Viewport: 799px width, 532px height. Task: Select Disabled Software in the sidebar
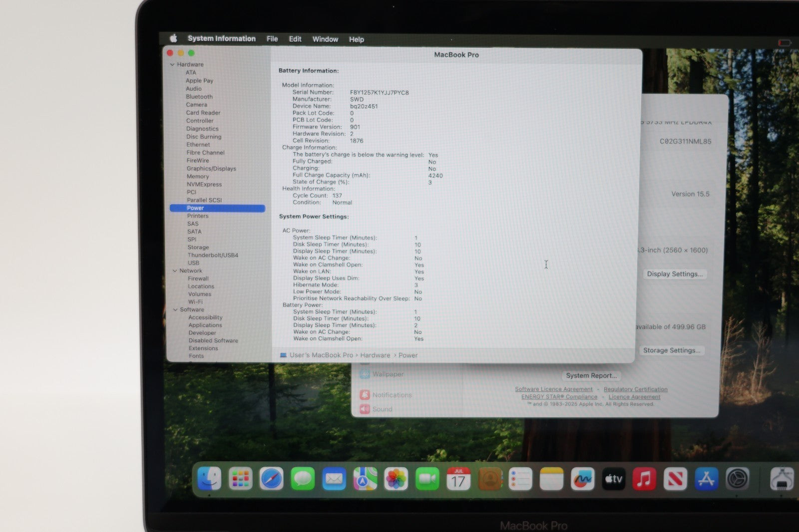(213, 341)
